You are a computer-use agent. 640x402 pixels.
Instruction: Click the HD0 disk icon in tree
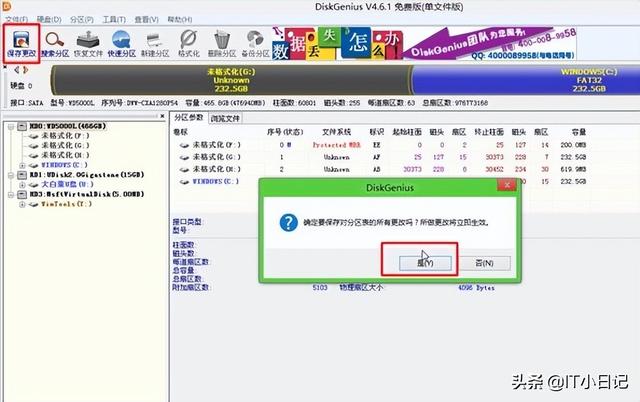(x=22, y=127)
